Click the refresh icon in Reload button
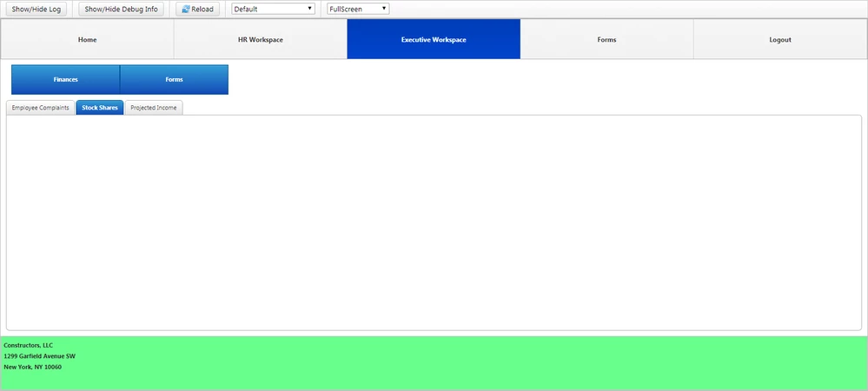The image size is (868, 391). 185,10
